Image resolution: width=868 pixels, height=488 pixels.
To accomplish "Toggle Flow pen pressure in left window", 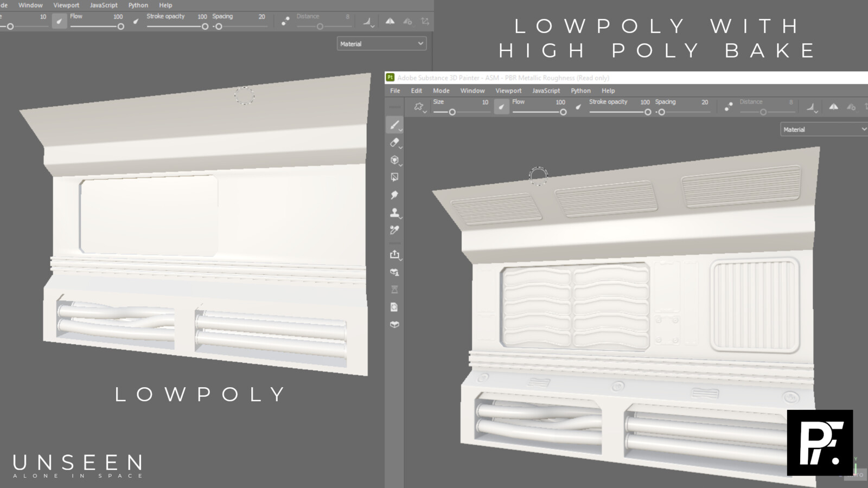I will (60, 21).
